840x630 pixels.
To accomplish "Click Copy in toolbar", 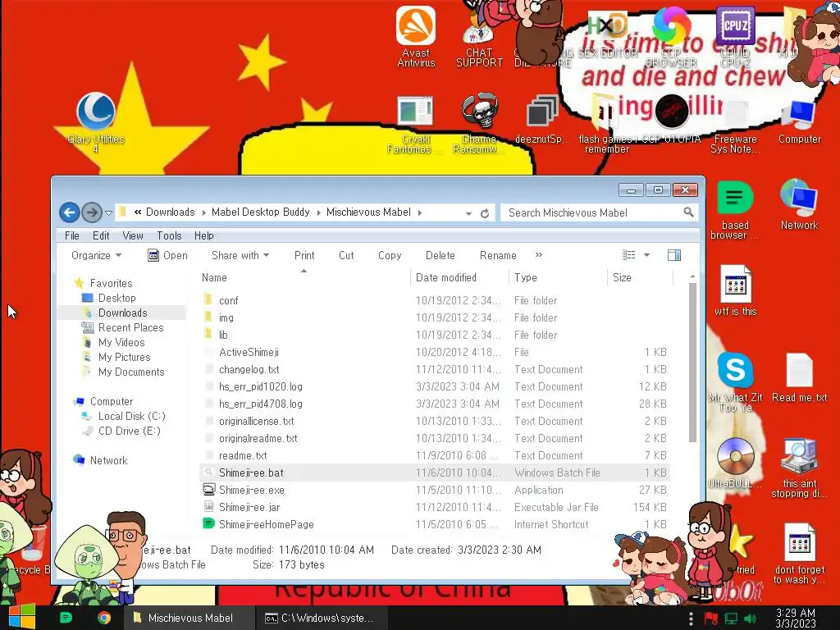I will (x=390, y=256).
